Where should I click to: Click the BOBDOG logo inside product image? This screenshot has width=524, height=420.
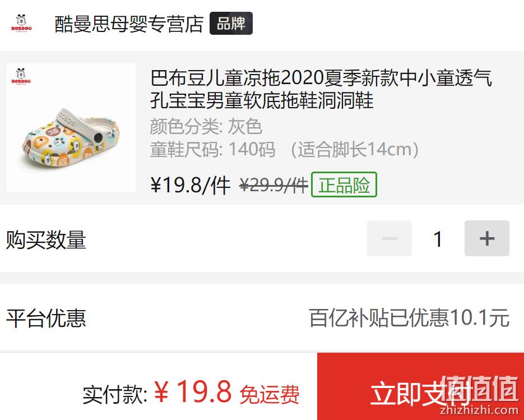(21, 76)
